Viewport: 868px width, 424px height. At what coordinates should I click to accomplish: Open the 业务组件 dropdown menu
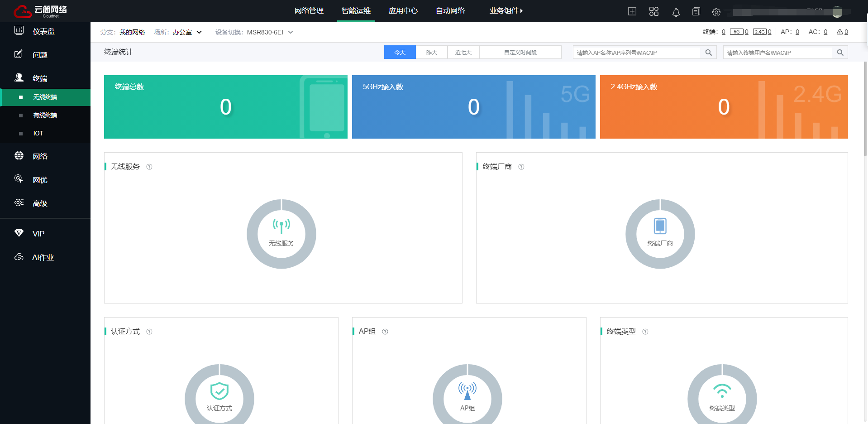coord(506,10)
